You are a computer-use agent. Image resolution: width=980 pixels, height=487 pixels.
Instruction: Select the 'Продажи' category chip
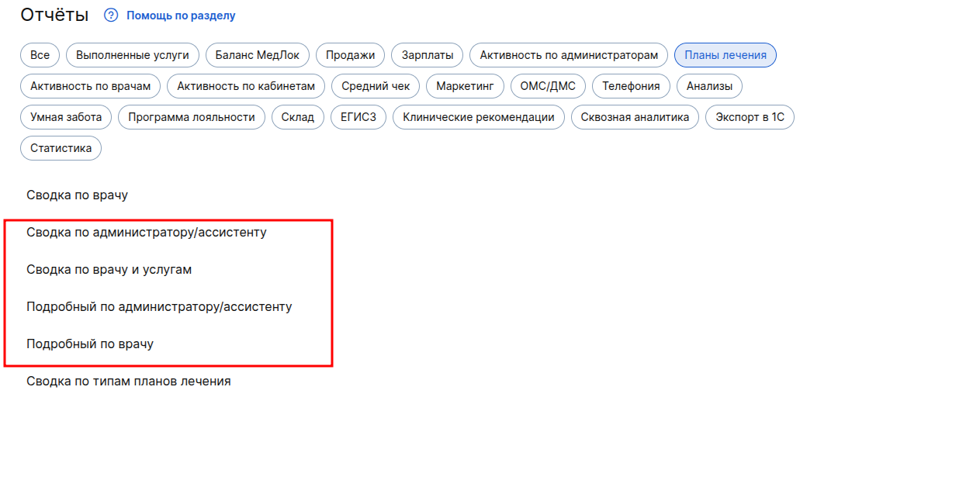tap(350, 55)
